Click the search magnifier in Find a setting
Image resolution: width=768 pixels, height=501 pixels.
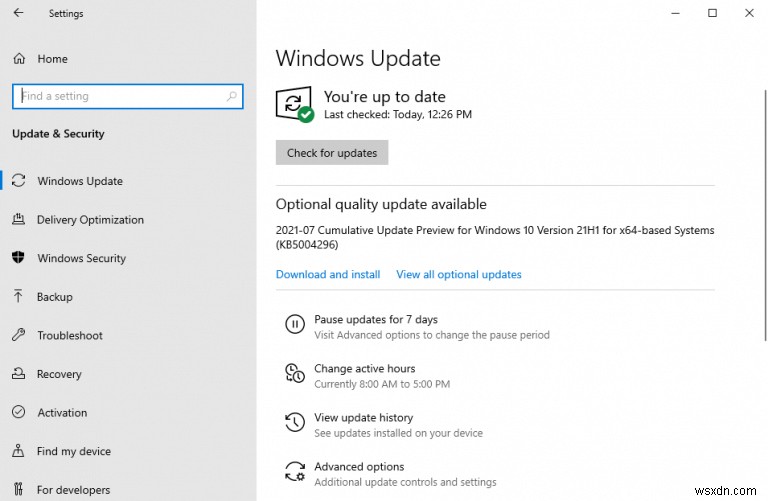click(x=232, y=96)
